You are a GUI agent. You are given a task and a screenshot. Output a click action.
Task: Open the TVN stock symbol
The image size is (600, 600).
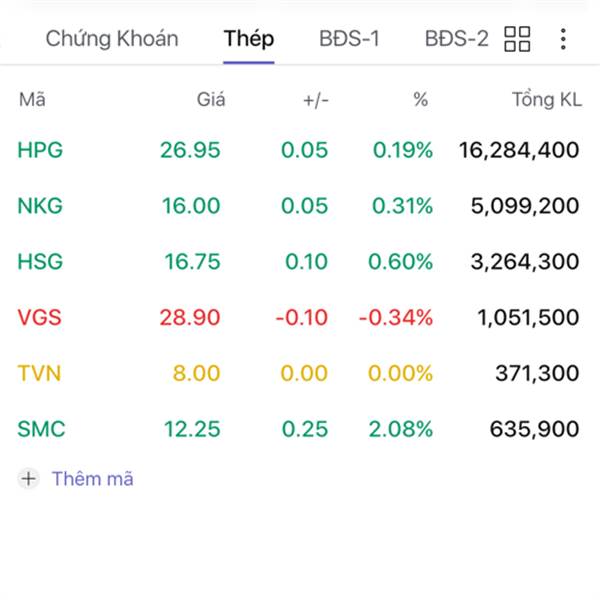coord(39,374)
